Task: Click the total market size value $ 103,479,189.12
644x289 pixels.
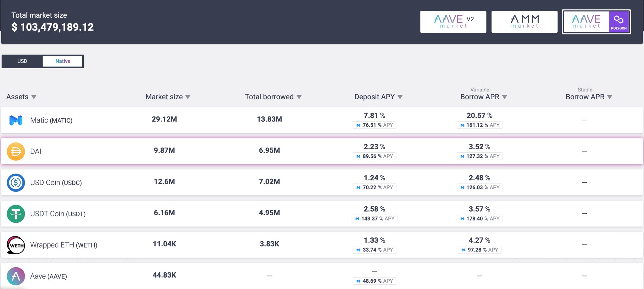Action: (53, 27)
